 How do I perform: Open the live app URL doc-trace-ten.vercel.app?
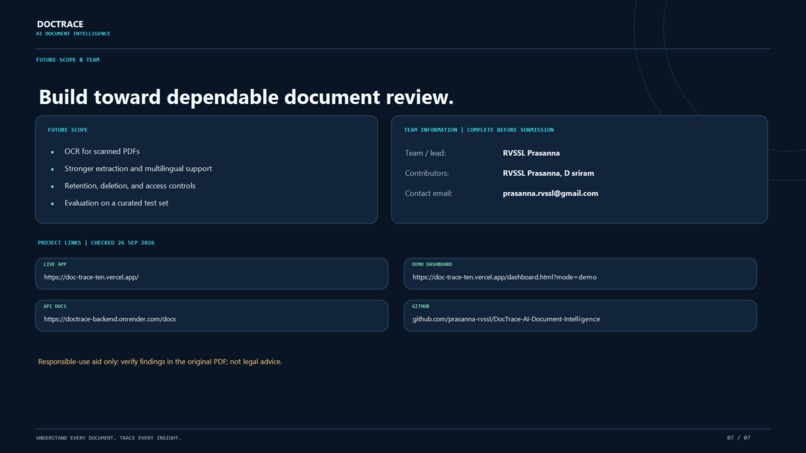(91, 277)
